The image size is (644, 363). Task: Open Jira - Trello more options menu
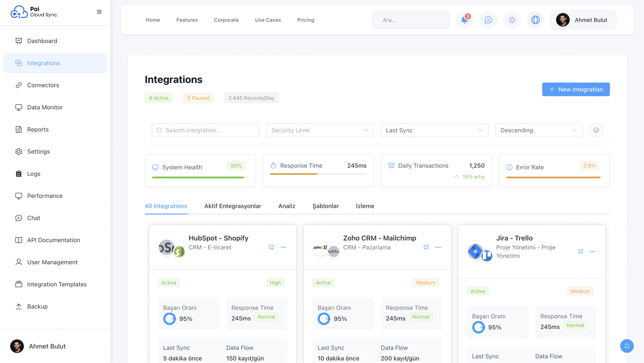tap(592, 252)
